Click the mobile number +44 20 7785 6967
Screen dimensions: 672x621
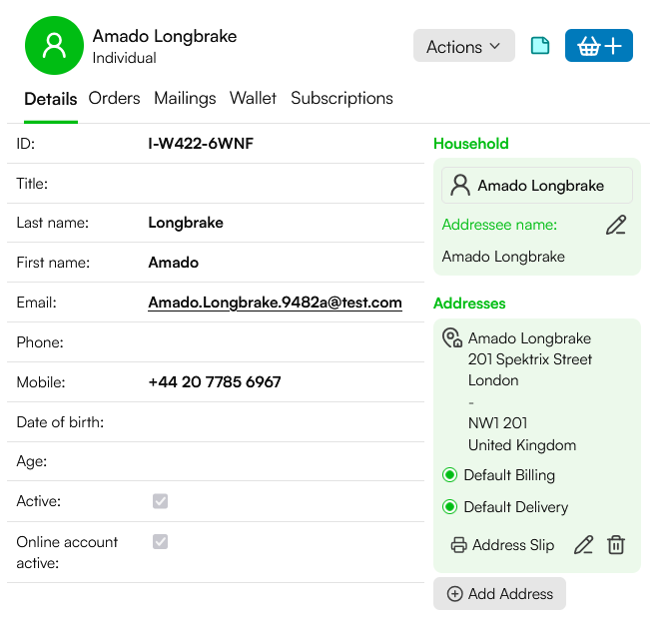tap(215, 382)
